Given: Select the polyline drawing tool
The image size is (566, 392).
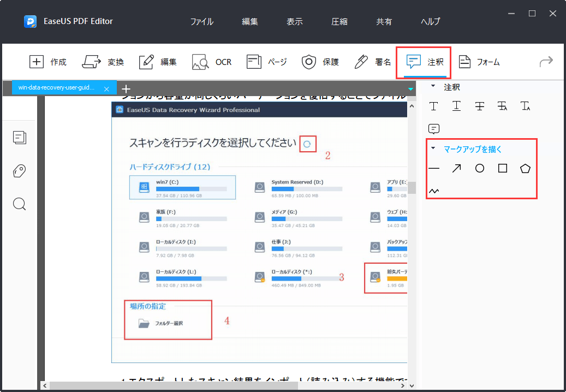Looking at the screenshot, I should 433,191.
